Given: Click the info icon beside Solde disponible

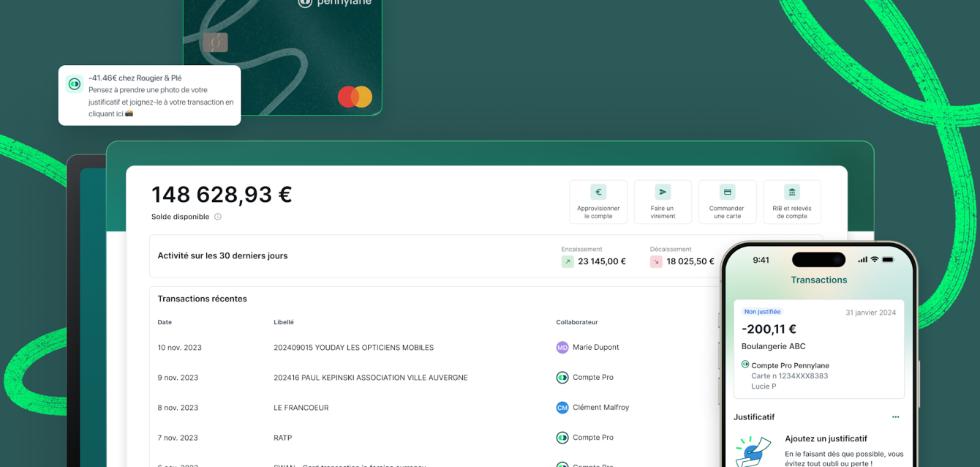Looking at the screenshot, I should [x=218, y=217].
